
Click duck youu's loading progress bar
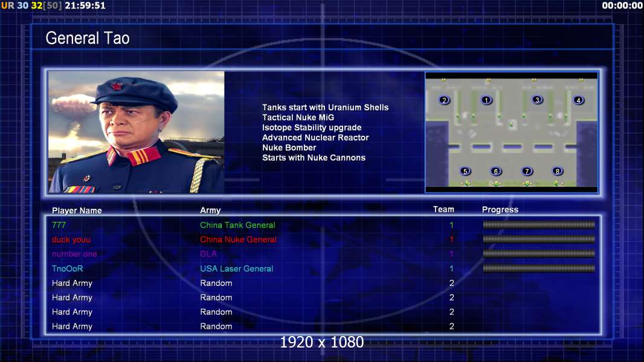pyautogui.click(x=539, y=239)
